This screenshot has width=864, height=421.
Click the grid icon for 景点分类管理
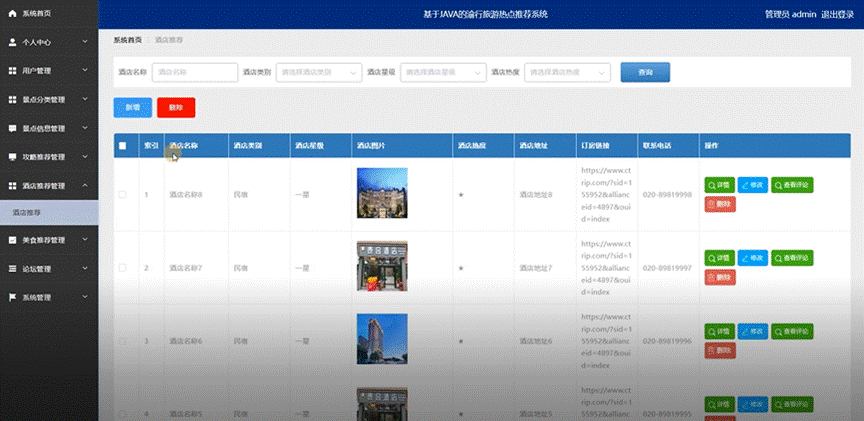[12, 100]
